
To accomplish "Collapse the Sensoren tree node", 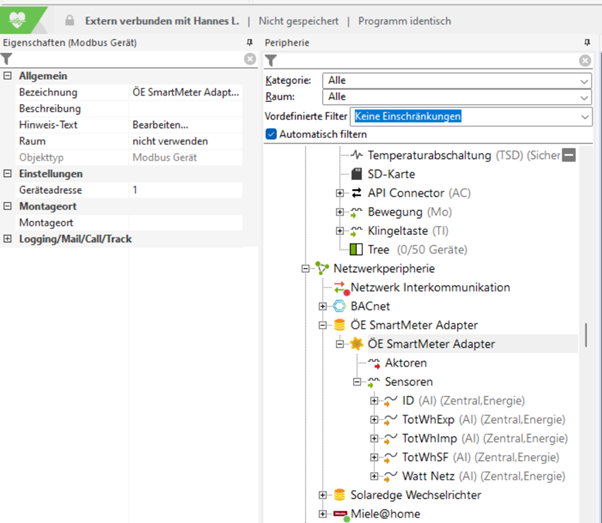I will tap(357, 382).
